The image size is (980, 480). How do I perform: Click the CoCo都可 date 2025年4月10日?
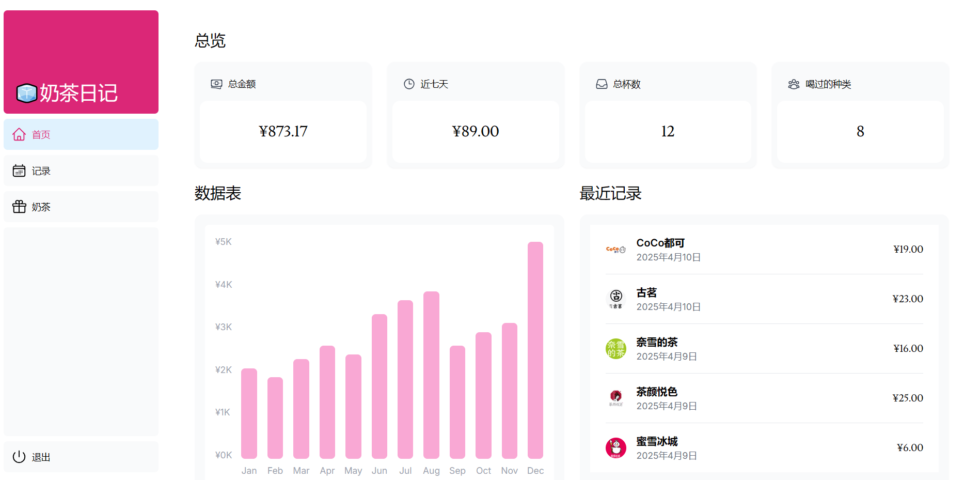tap(669, 257)
